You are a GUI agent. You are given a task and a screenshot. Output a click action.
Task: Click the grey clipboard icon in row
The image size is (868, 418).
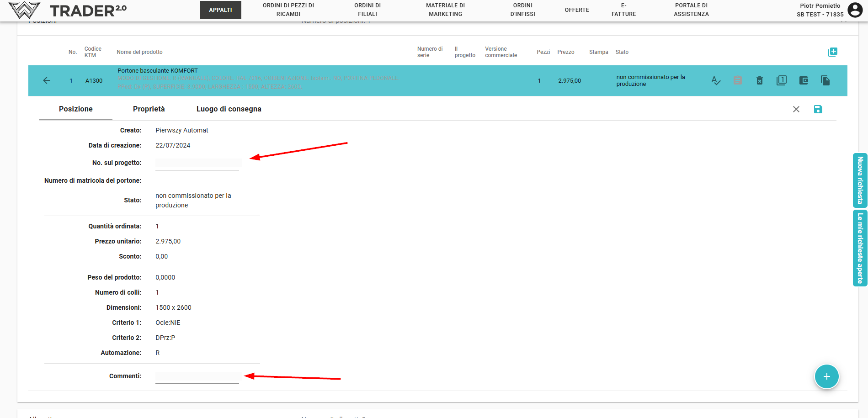737,81
